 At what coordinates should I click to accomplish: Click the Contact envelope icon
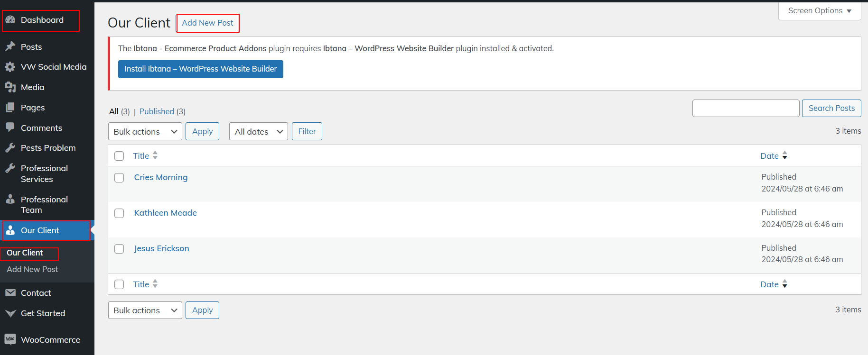pyautogui.click(x=10, y=293)
